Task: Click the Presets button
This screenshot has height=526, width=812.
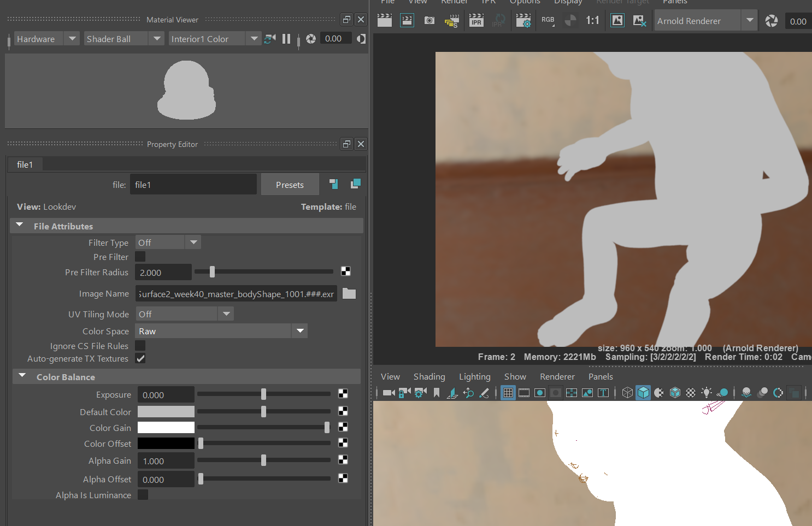Action: tap(290, 185)
